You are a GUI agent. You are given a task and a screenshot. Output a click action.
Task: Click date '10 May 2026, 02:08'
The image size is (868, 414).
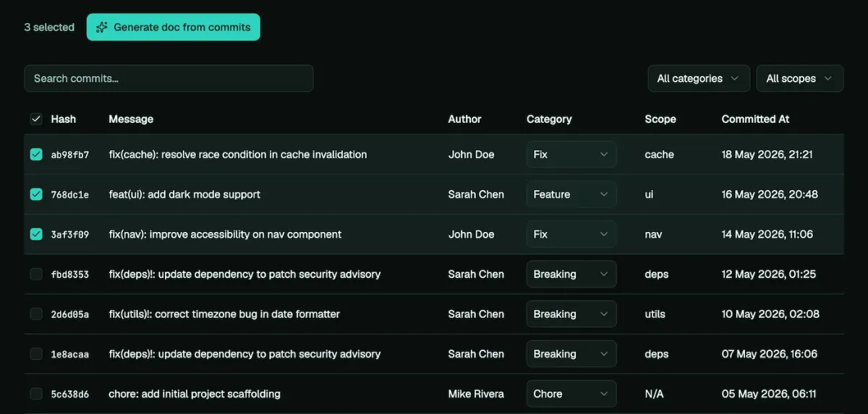coord(770,314)
